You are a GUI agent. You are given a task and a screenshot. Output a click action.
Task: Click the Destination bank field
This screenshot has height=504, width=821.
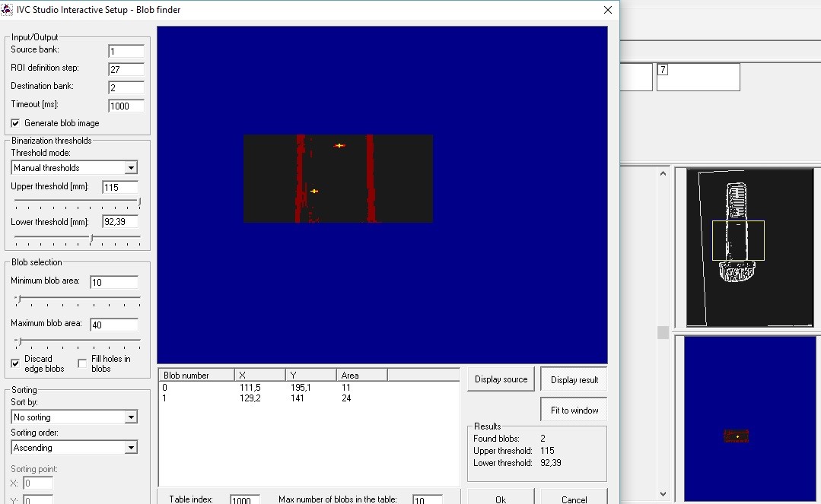tap(126, 87)
